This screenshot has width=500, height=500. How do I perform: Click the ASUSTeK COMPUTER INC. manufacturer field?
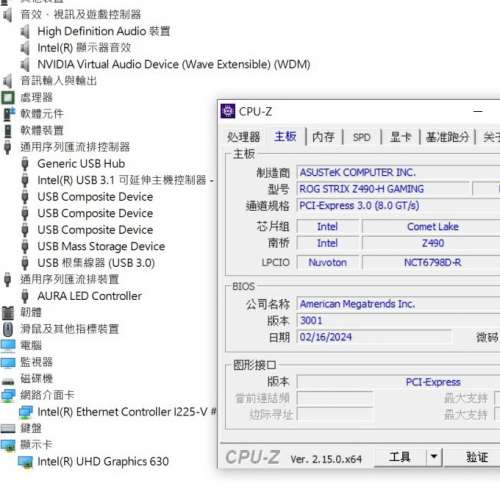tap(398, 173)
